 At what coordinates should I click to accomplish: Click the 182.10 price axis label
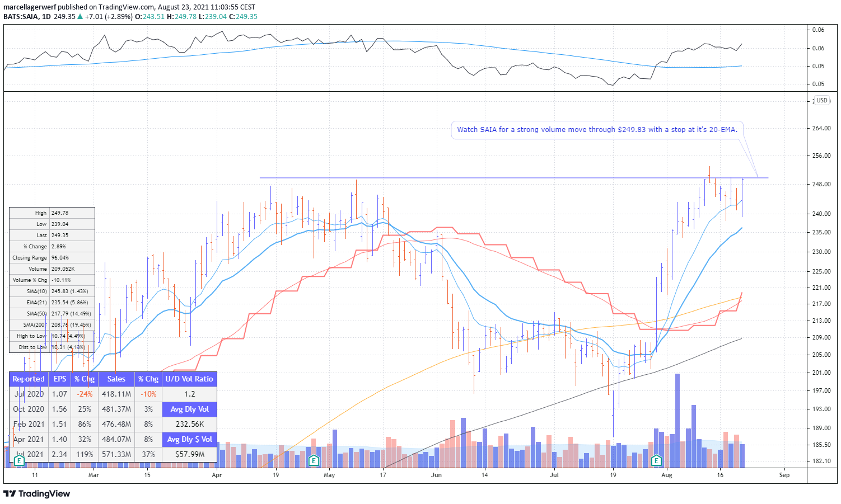pos(821,461)
